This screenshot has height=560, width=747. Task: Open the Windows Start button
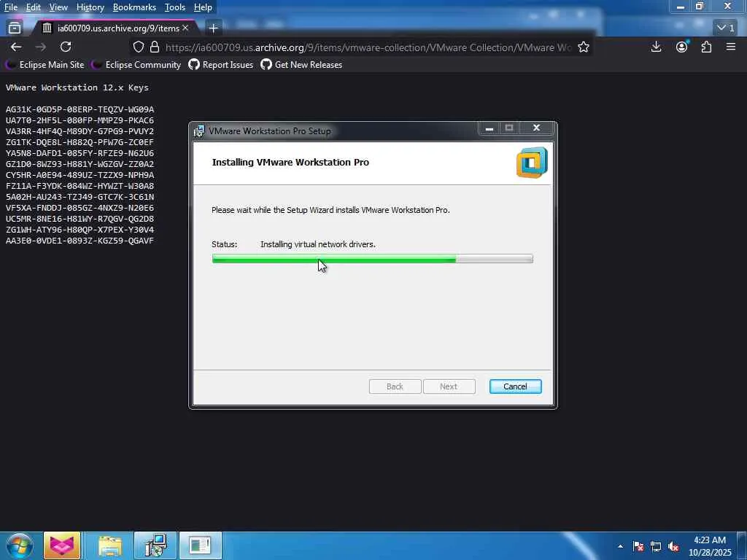coord(19,545)
